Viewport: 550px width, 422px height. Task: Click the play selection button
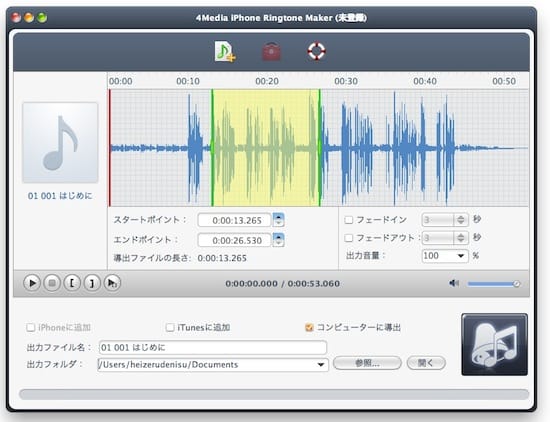point(112,283)
